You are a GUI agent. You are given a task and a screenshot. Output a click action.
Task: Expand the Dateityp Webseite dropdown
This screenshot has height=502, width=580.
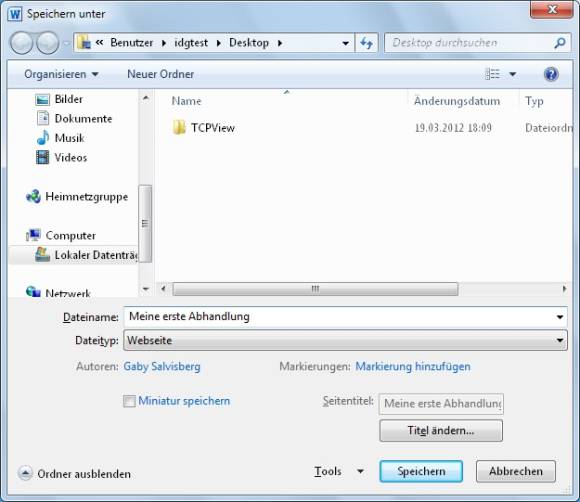pos(345,340)
